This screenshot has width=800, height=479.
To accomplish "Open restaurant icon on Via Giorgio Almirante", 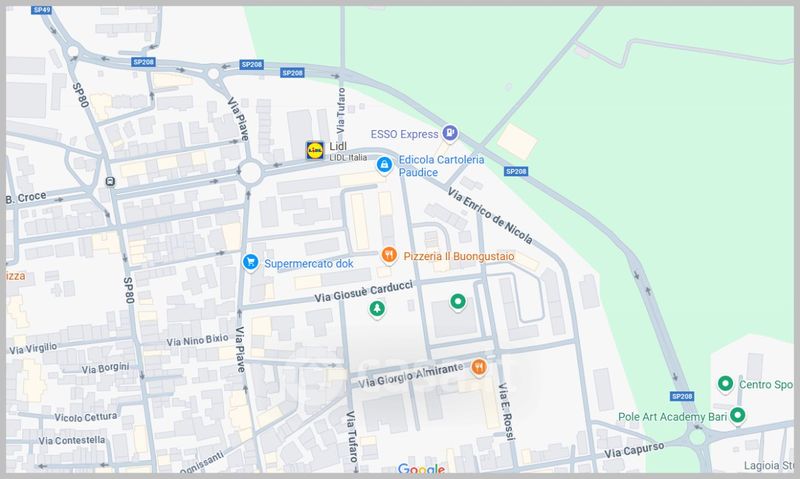I will coord(479,367).
